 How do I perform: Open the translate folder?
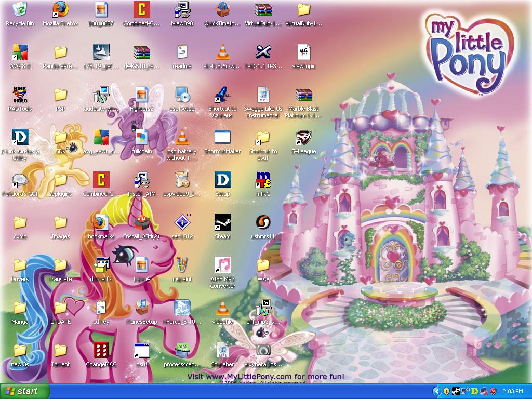click(60, 265)
